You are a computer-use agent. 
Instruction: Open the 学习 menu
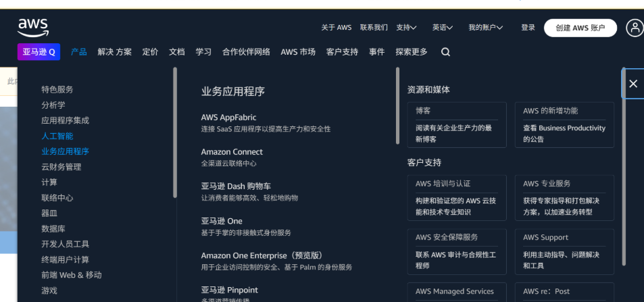click(x=203, y=52)
